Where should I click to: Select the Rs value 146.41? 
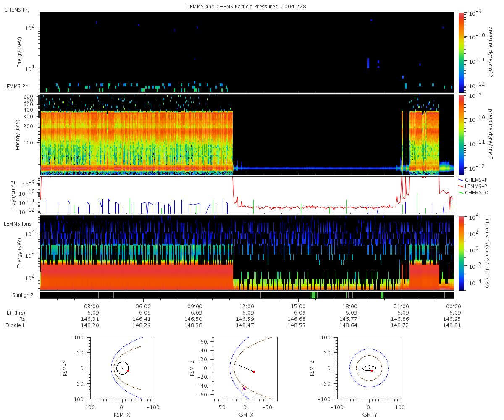(141, 319)
